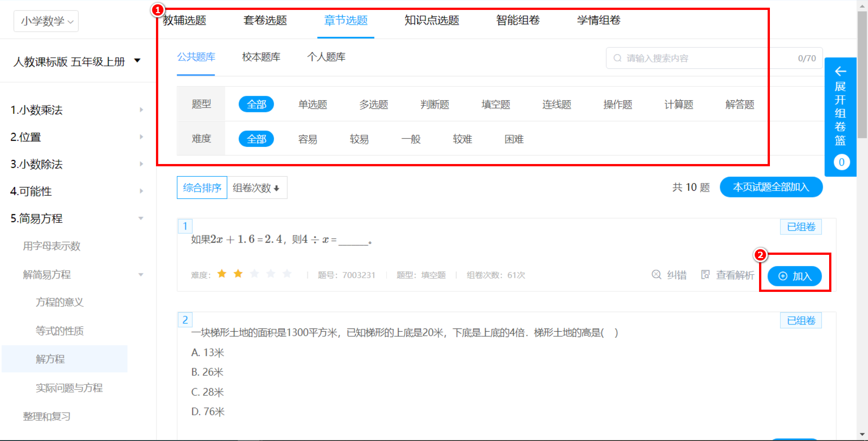This screenshot has width=868, height=441.
Task: Select 填空题 question type filter
Action: [495, 104]
